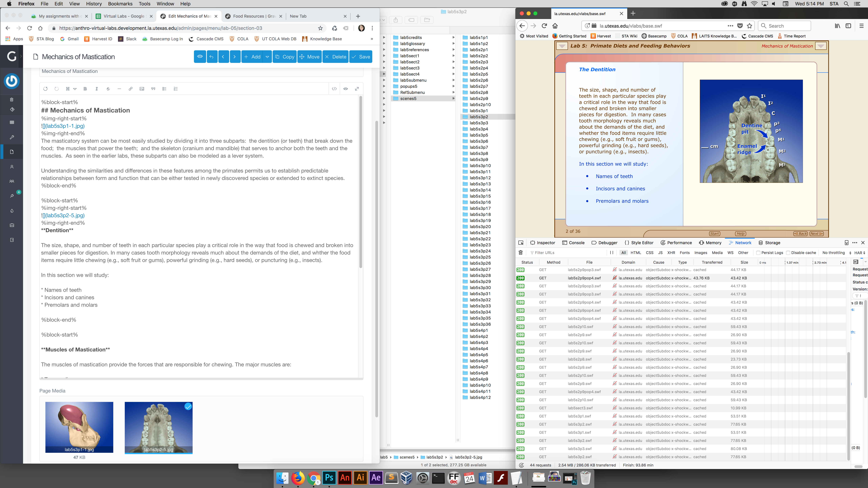Screen dimensions: 868x488
Task: Open the heading level dropdown in editor
Action: [75, 89]
